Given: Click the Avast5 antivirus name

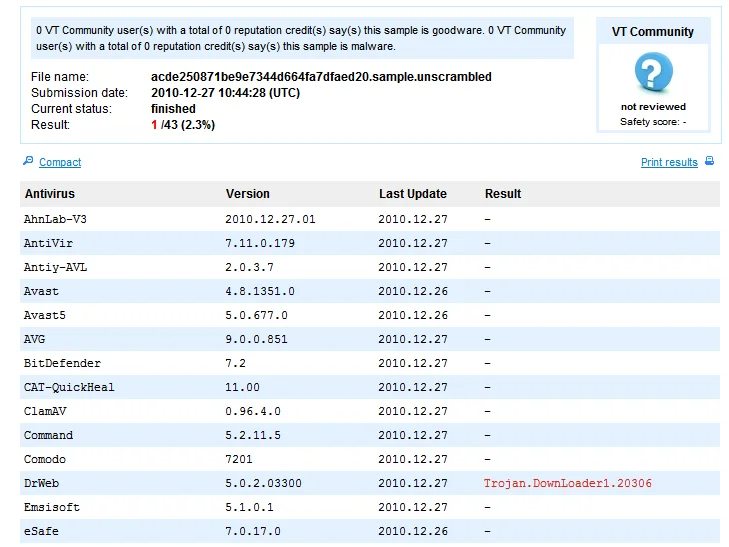Looking at the screenshot, I should click(x=45, y=315).
